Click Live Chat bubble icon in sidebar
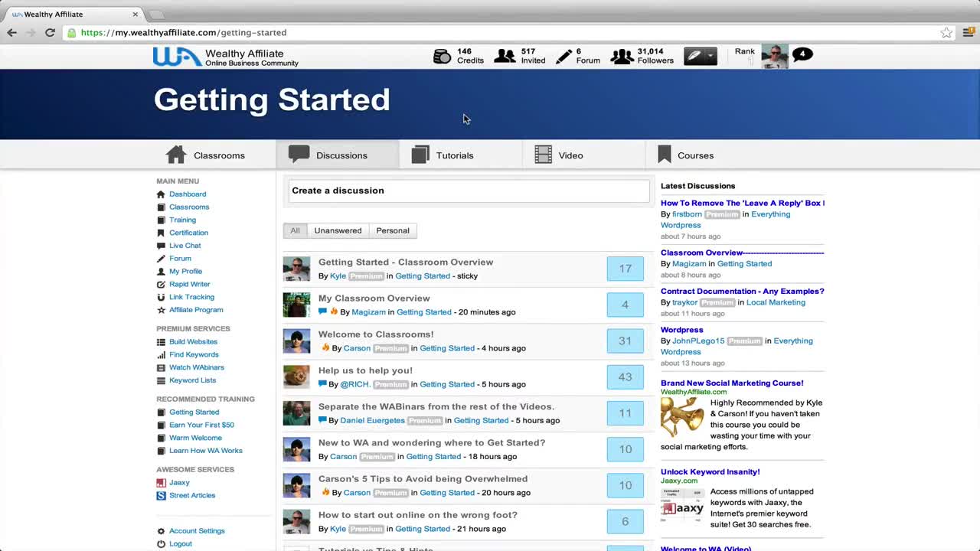This screenshot has height=551, width=980. 161,246
